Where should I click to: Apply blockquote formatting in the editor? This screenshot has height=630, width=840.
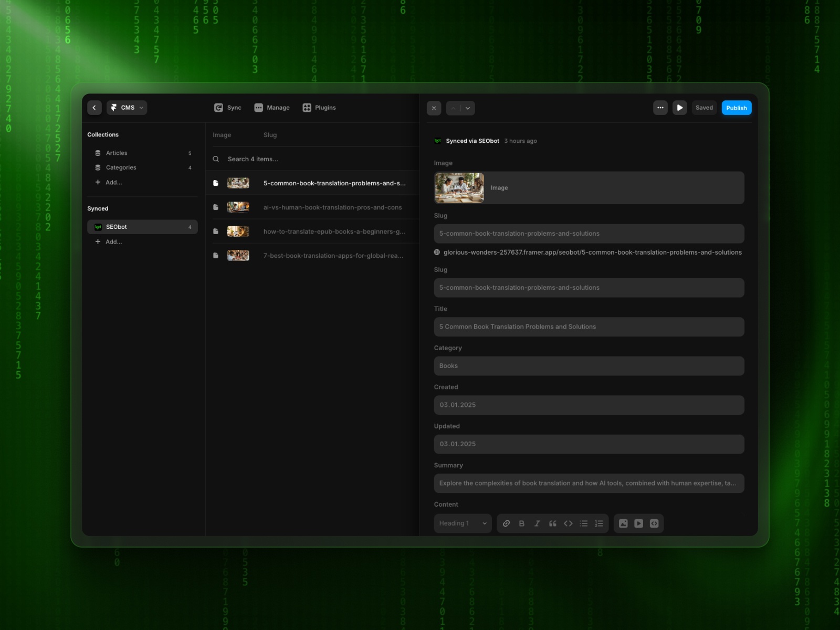pos(553,523)
